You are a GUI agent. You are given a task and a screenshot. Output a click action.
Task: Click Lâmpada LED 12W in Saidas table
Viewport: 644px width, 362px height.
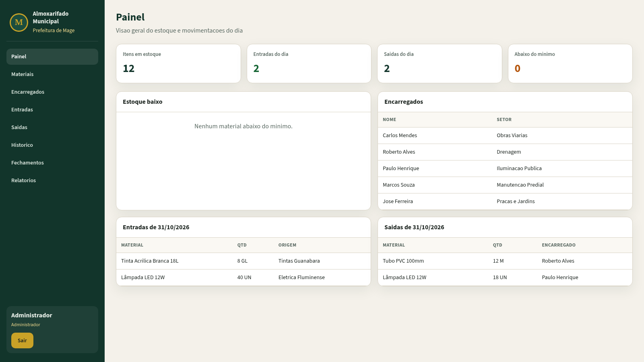405,278
